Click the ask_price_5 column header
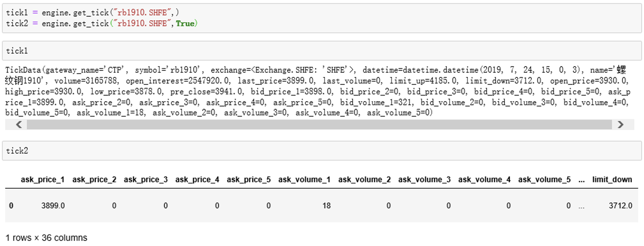This screenshot has width=644, height=246. tap(249, 180)
